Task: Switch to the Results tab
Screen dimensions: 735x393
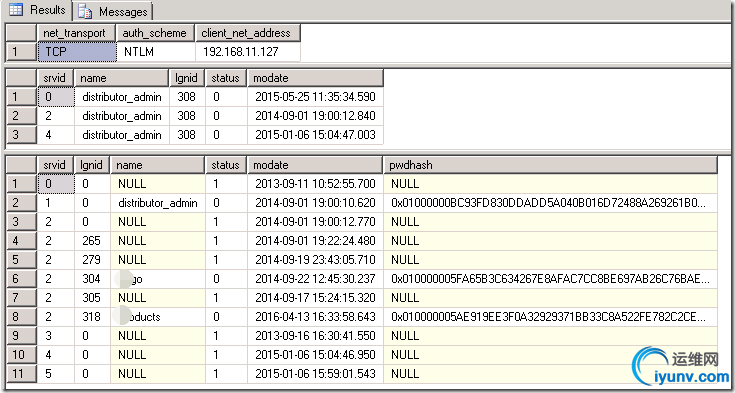Action: point(37,10)
